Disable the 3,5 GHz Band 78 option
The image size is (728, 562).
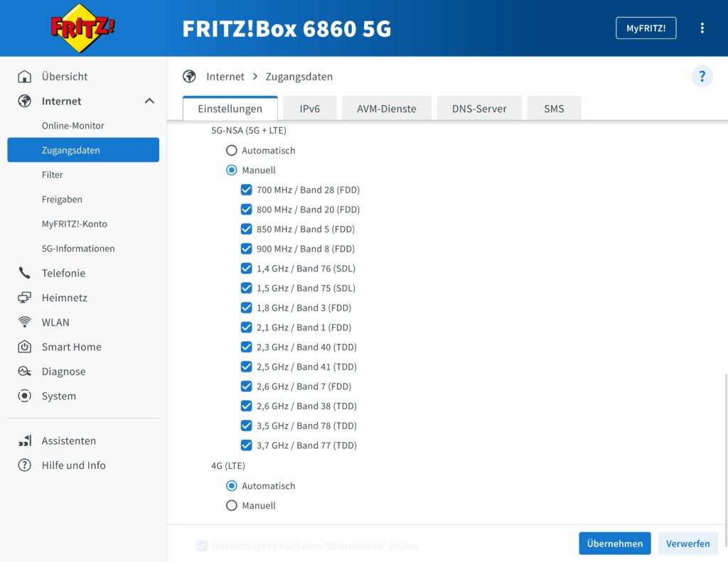coord(246,426)
